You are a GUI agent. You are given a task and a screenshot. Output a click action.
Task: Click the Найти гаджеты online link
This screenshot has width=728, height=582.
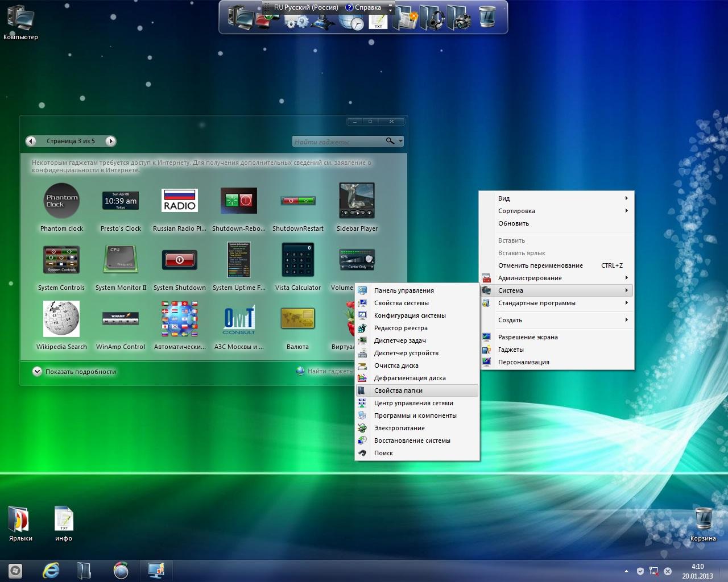[329, 371]
